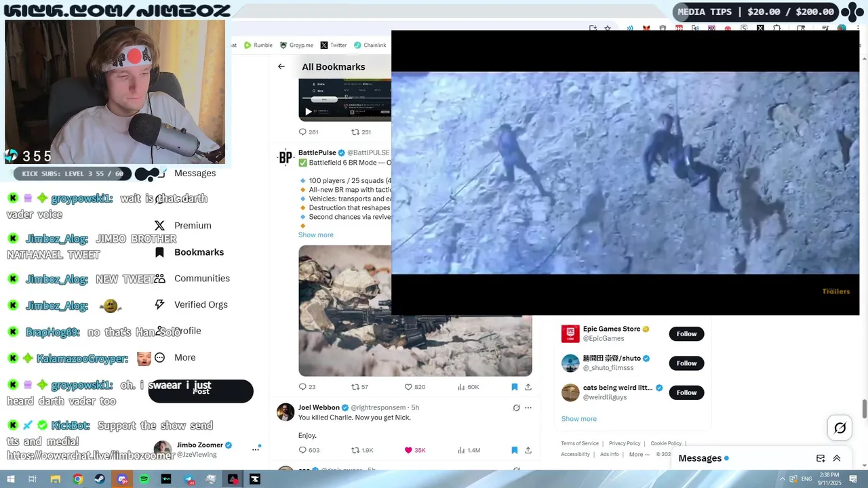Play the video in the top tweet
The height and width of the screenshot is (488, 868).
308,112
